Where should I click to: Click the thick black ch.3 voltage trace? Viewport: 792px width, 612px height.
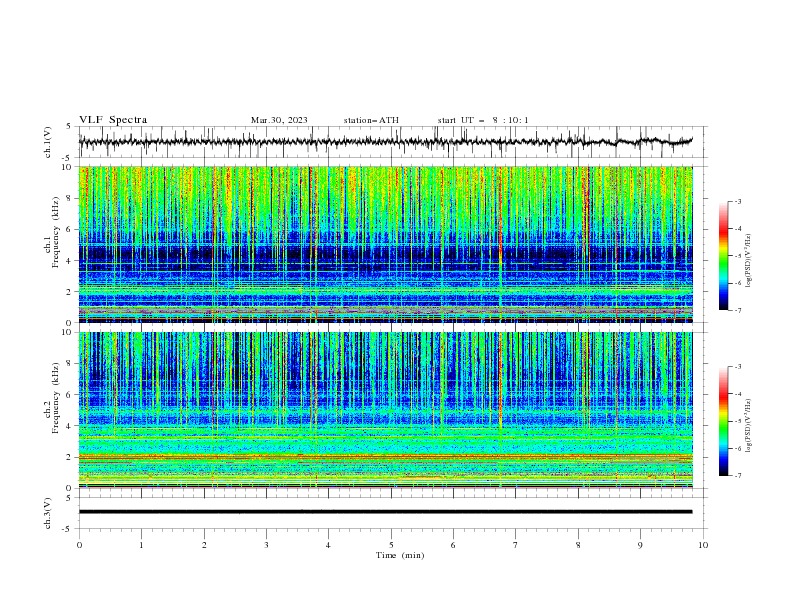385,512
